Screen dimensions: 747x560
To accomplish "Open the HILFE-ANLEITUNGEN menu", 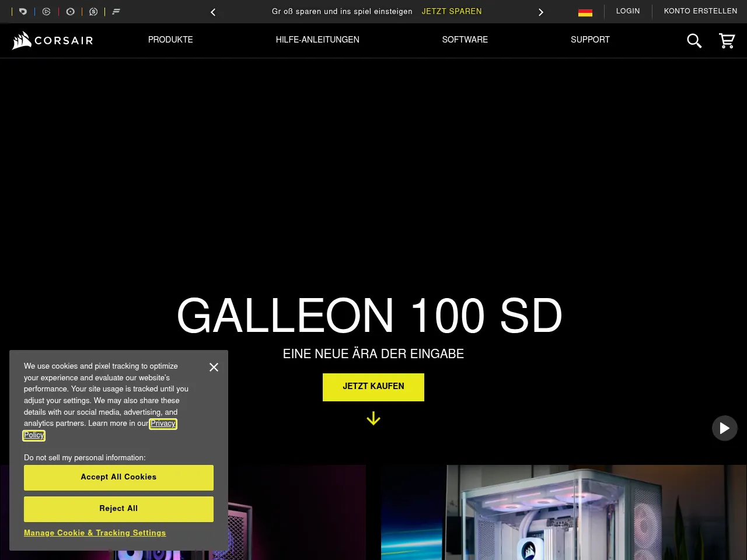I will (317, 40).
